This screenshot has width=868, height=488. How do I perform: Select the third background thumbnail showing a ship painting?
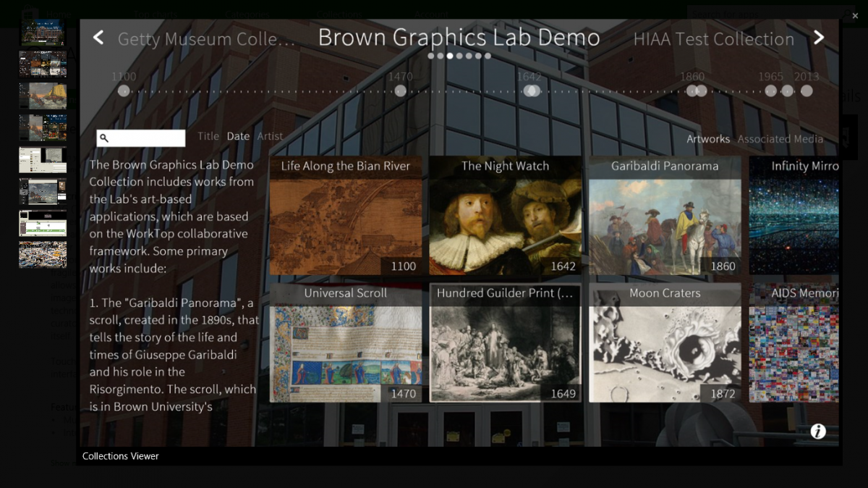coord(43,96)
